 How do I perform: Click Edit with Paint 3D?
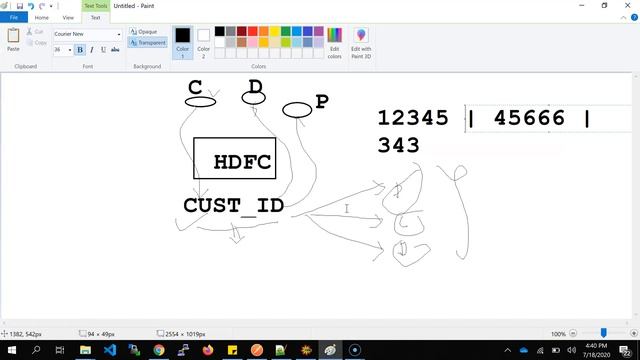(361, 43)
